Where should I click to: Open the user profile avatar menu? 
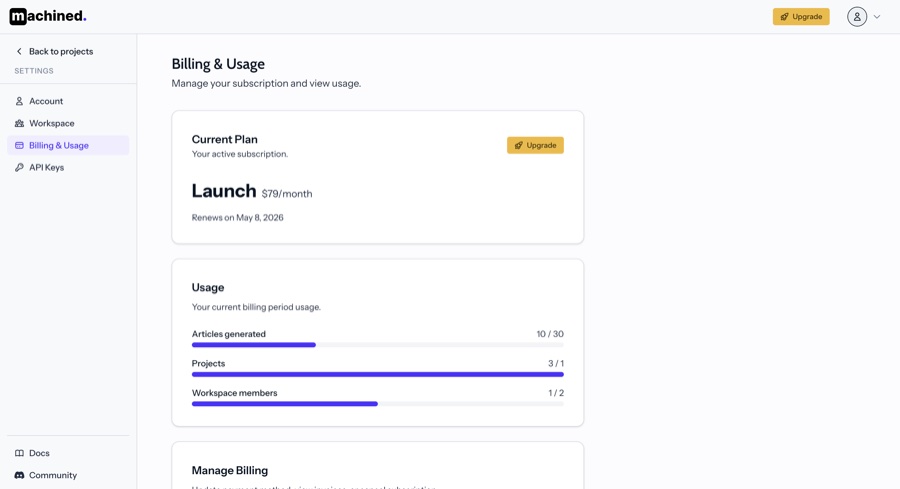[857, 17]
